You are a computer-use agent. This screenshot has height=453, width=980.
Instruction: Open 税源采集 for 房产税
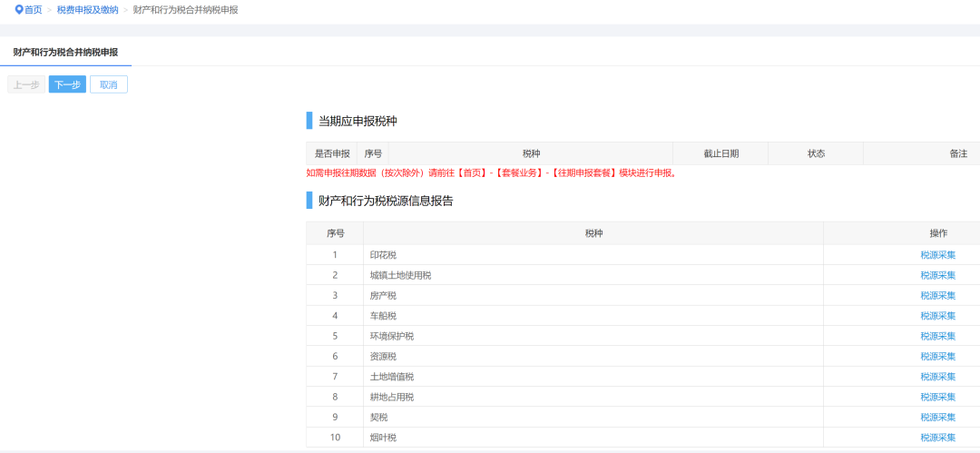(938, 295)
